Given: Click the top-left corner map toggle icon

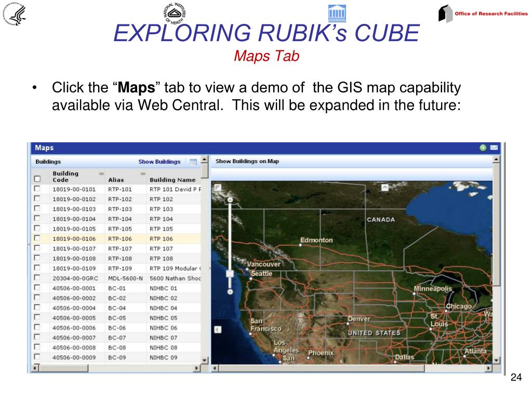Looking at the screenshot, I should 218,187.
